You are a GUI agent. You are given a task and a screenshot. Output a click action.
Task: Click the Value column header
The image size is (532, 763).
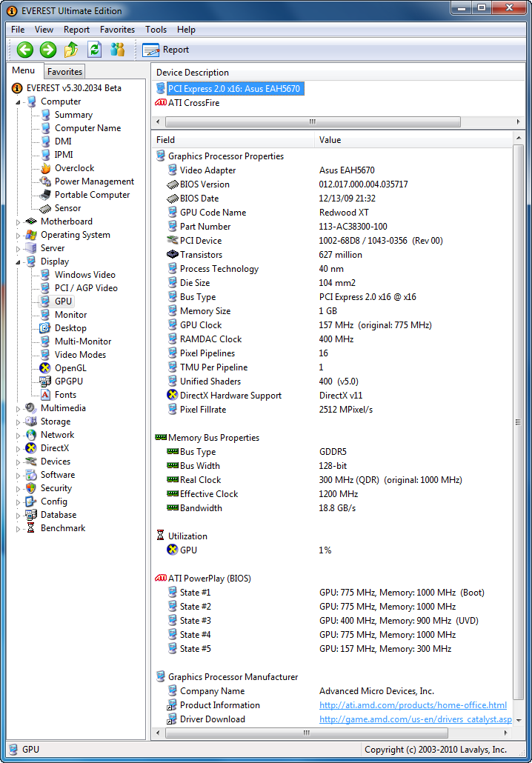[413, 140]
